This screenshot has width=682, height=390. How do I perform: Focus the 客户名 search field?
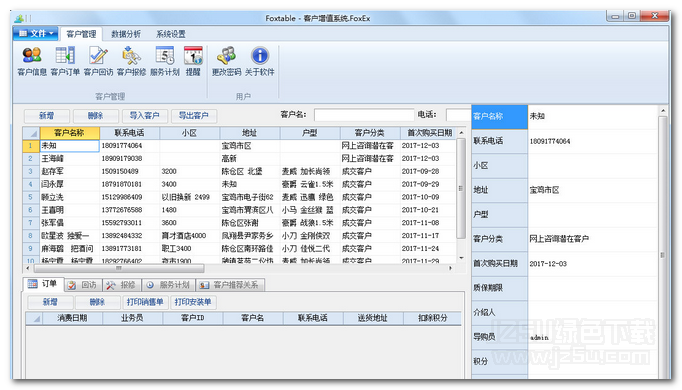(364, 115)
